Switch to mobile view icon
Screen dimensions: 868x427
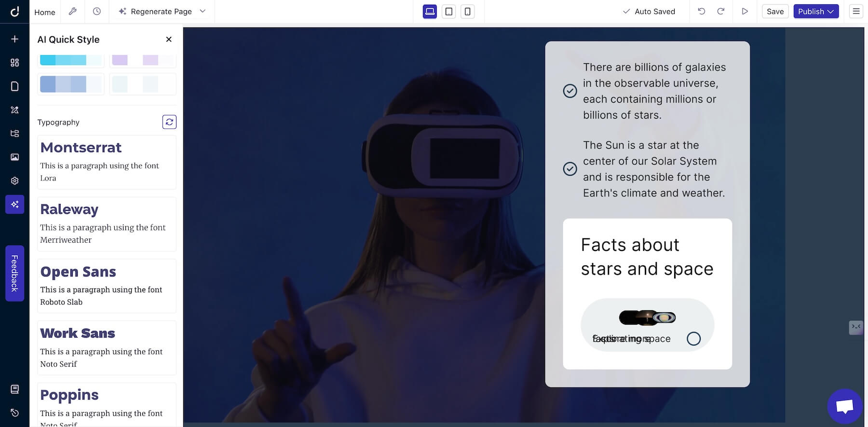click(x=467, y=12)
